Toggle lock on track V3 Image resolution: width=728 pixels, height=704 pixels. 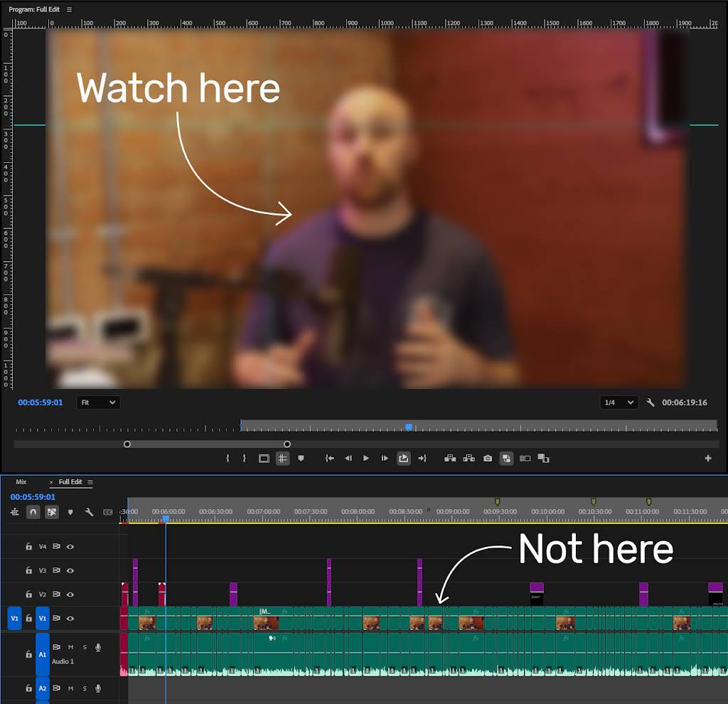(28, 570)
